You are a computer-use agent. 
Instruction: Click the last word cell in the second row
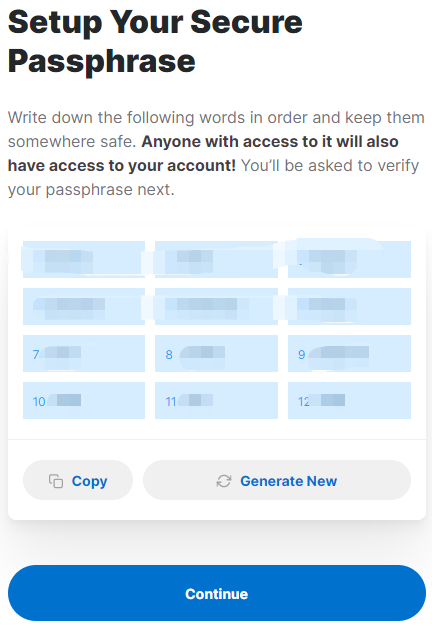[x=349, y=306]
